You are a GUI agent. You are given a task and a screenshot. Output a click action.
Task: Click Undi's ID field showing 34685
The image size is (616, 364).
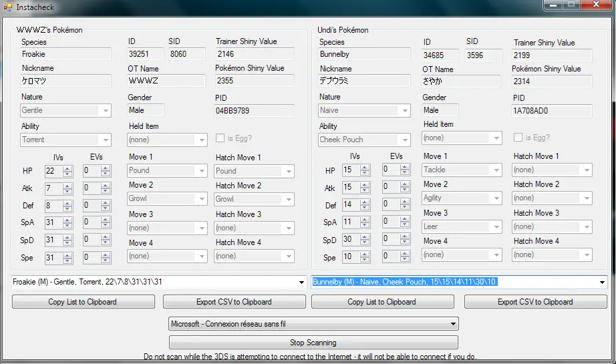click(x=440, y=55)
